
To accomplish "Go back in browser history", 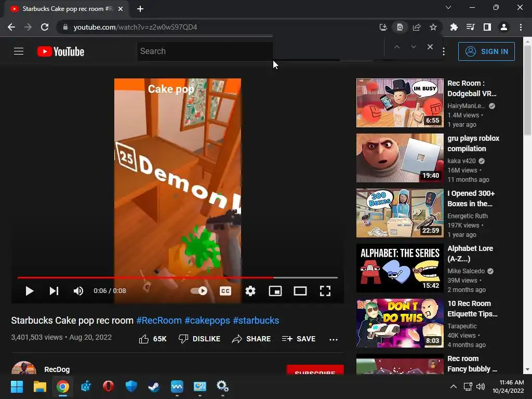I will click(x=11, y=27).
